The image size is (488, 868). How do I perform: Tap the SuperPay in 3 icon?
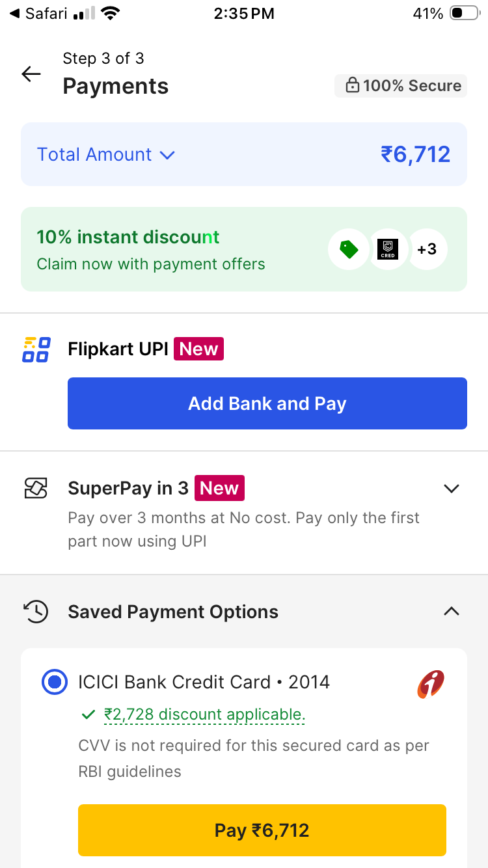[x=36, y=488]
